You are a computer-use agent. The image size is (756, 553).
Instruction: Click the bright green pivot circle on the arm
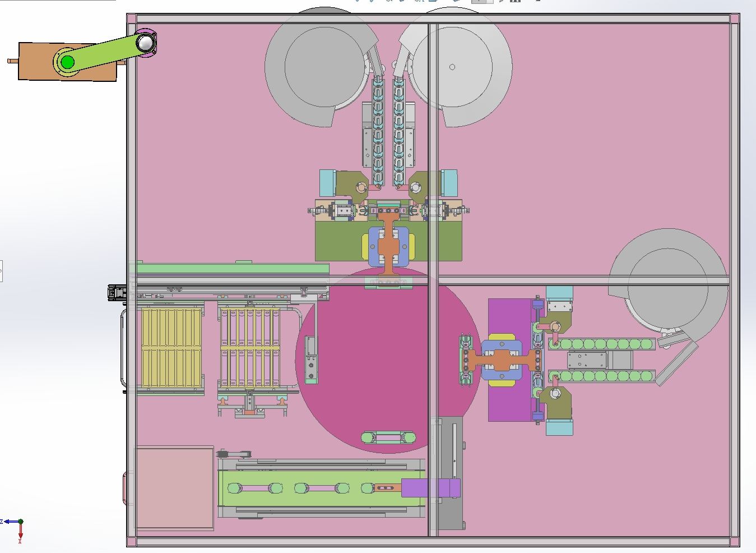click(x=67, y=62)
